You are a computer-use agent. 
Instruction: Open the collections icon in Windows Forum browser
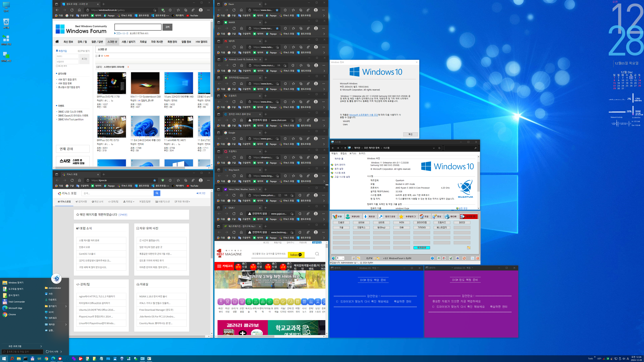[x=185, y=10]
